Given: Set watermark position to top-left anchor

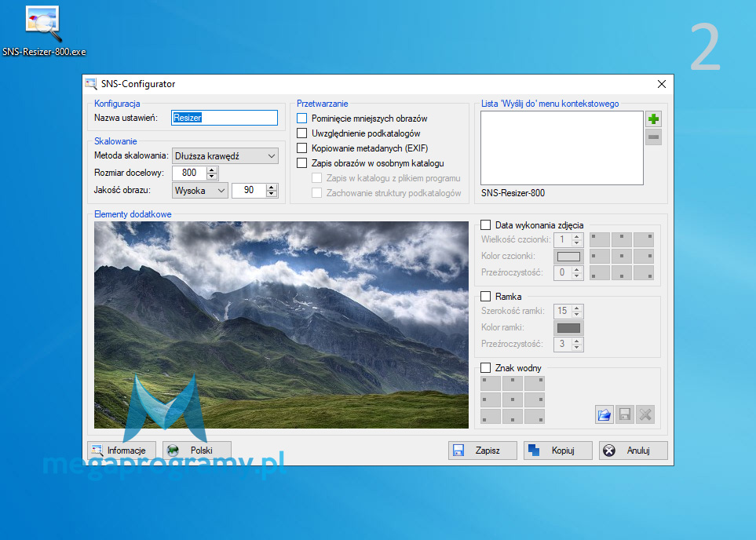Looking at the screenshot, I should pos(491,383).
